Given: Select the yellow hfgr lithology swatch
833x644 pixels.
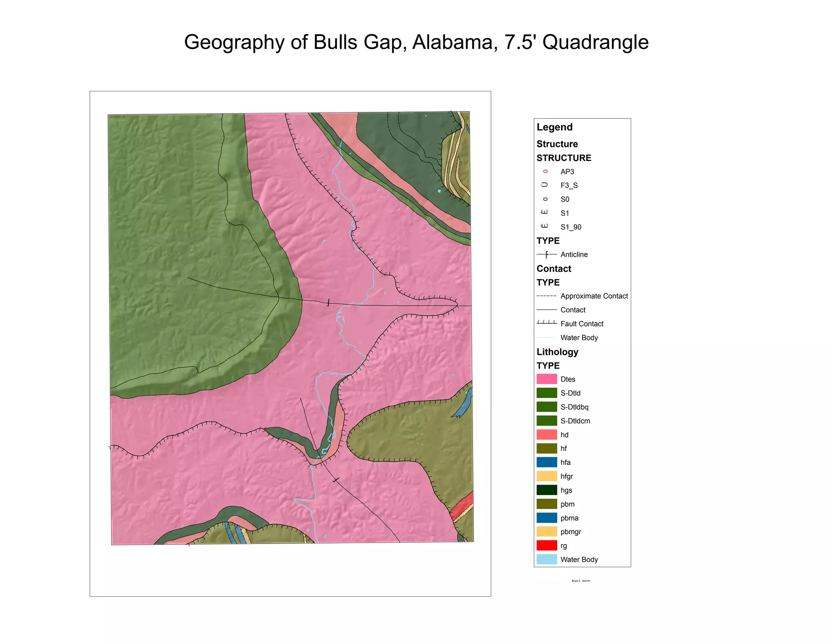Looking at the screenshot, I should 547,476.
